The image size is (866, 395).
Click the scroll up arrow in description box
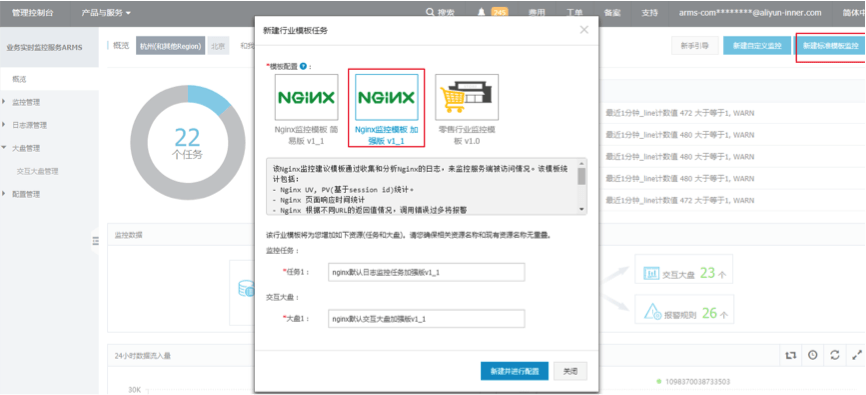[581, 163]
